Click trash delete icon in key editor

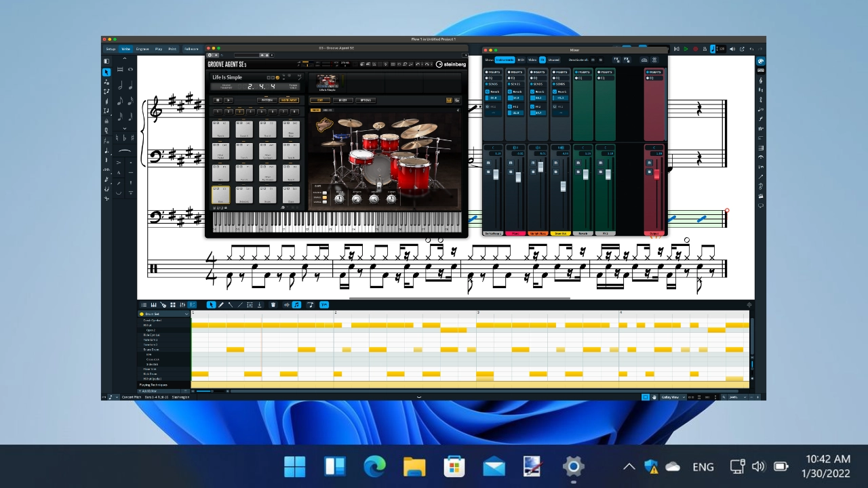pos(273,305)
